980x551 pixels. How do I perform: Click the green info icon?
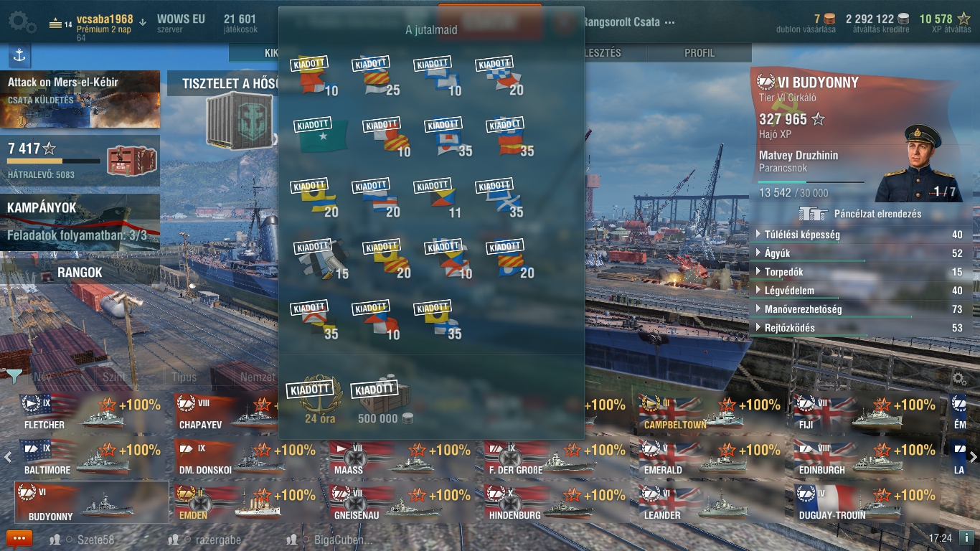point(966,537)
